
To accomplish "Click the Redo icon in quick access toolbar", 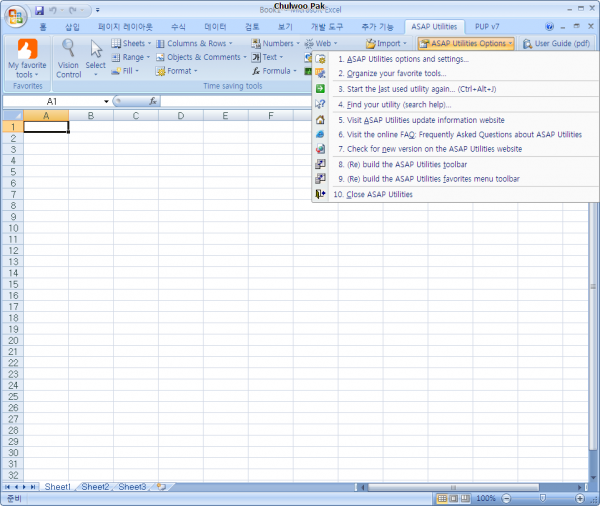I will coord(73,10).
